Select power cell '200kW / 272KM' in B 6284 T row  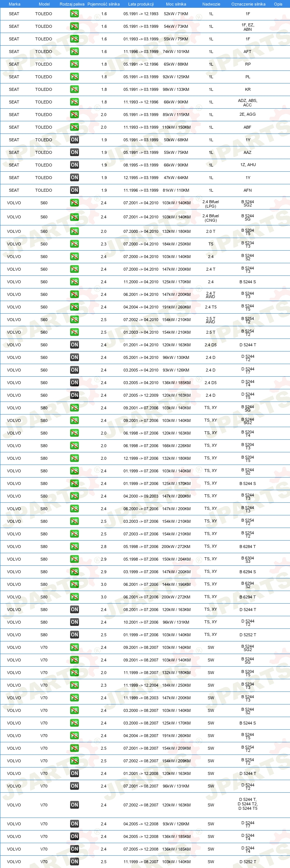176,547
